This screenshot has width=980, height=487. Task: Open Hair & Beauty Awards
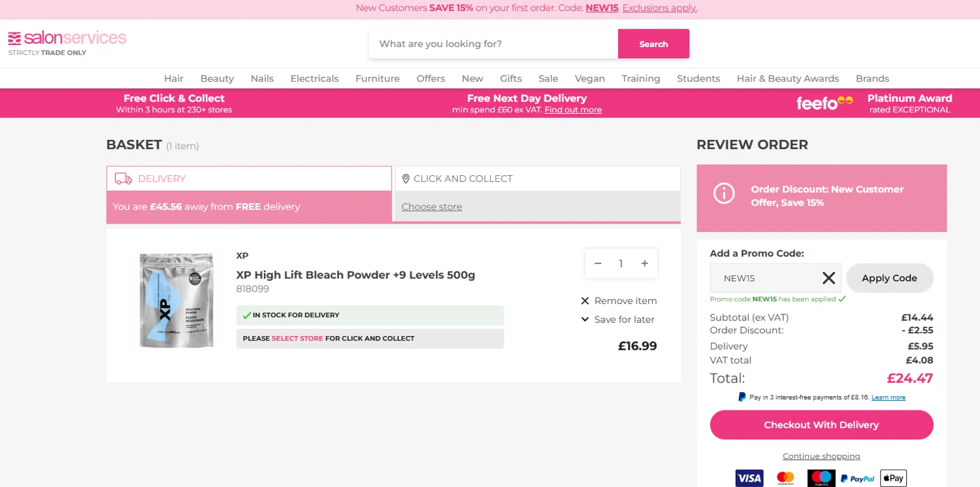click(788, 78)
